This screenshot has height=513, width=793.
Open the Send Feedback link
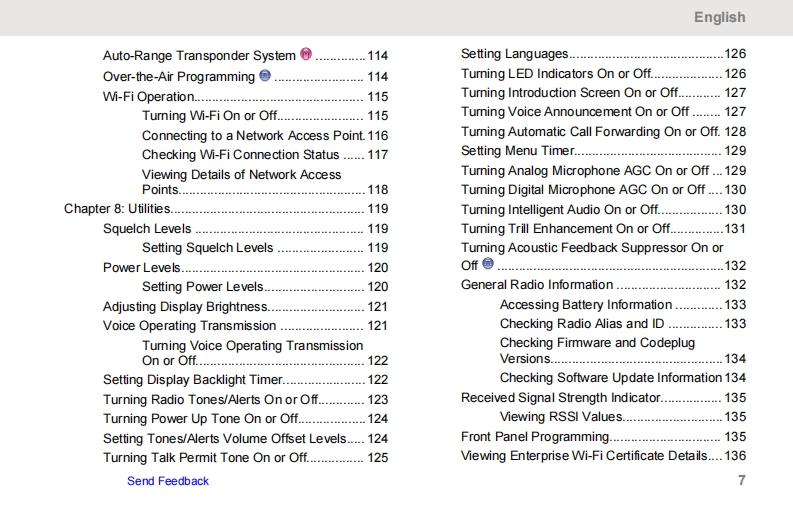168,481
